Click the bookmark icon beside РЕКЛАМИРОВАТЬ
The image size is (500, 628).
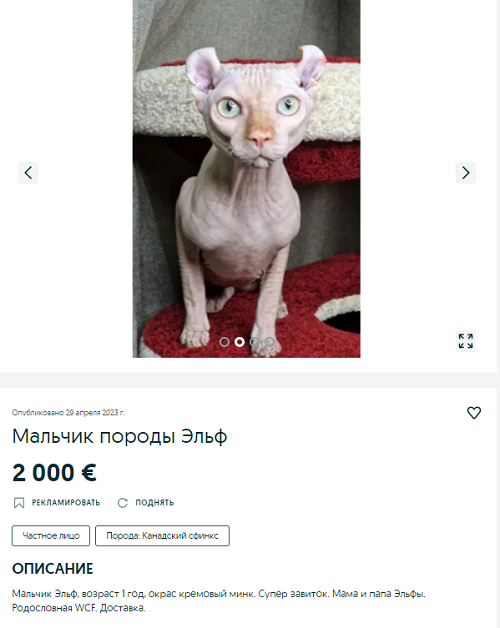pyautogui.click(x=19, y=503)
